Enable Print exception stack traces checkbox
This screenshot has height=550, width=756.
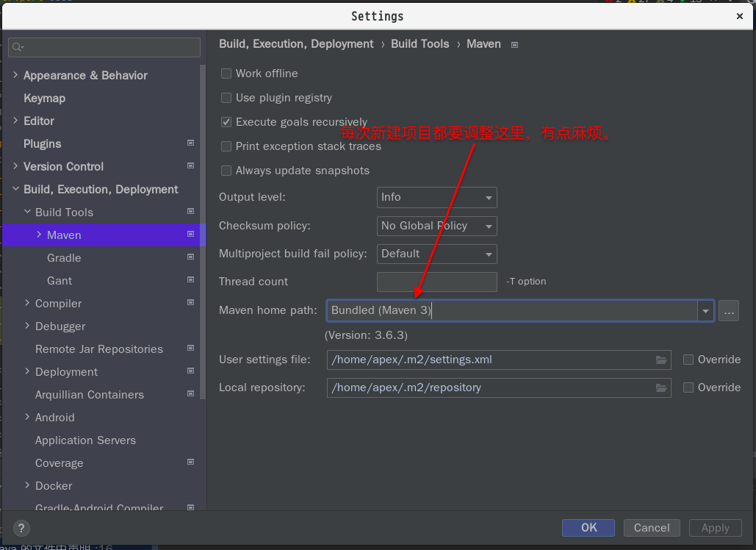226,146
